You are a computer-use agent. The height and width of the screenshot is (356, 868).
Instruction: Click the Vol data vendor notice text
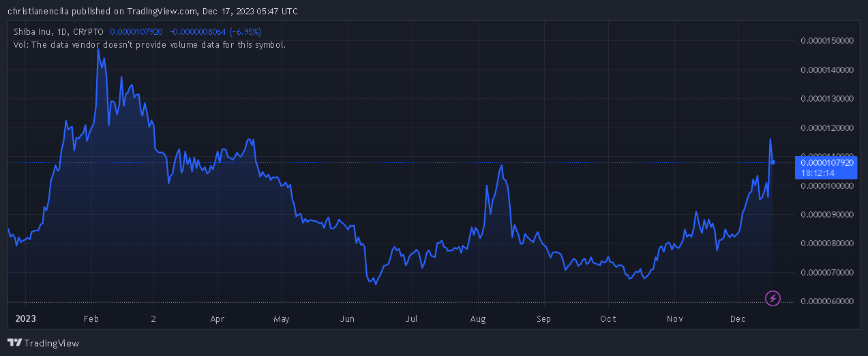(149, 44)
